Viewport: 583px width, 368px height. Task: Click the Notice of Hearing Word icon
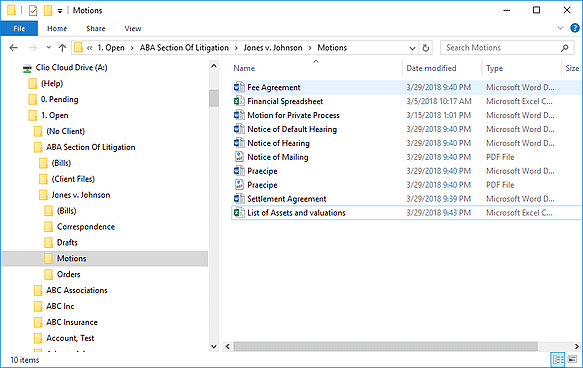click(239, 143)
